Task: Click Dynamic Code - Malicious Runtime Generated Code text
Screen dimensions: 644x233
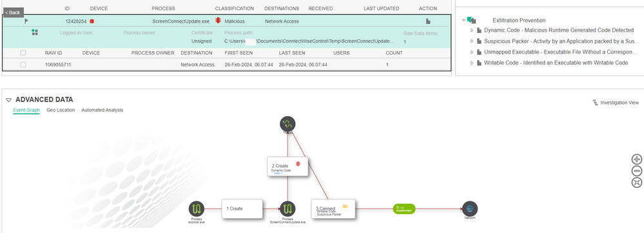Action: pyautogui.click(x=559, y=30)
